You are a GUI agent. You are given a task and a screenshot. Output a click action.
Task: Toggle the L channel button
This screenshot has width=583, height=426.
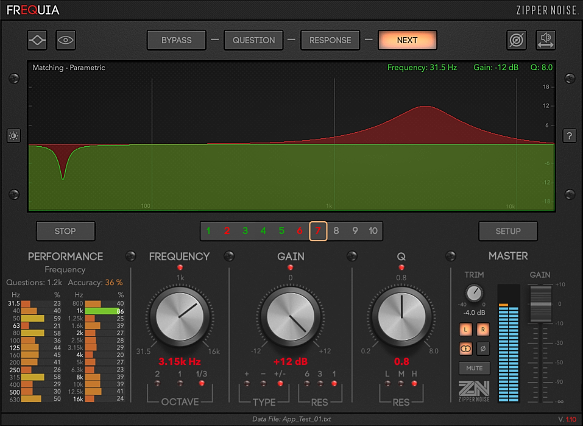pyautogui.click(x=466, y=329)
